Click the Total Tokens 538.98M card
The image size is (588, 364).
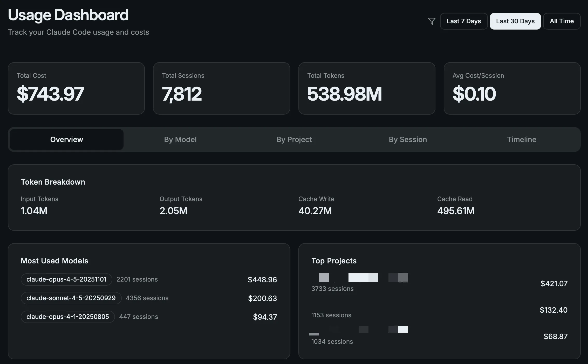coord(367,88)
